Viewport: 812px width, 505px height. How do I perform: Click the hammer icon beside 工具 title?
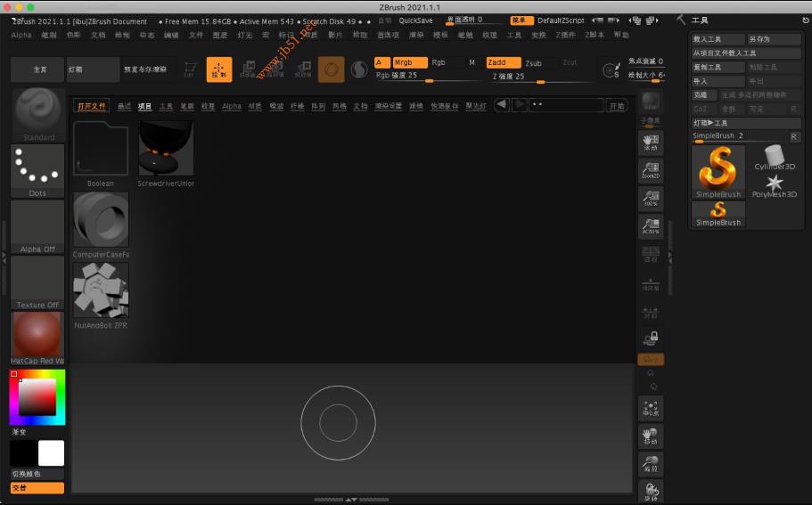(681, 20)
